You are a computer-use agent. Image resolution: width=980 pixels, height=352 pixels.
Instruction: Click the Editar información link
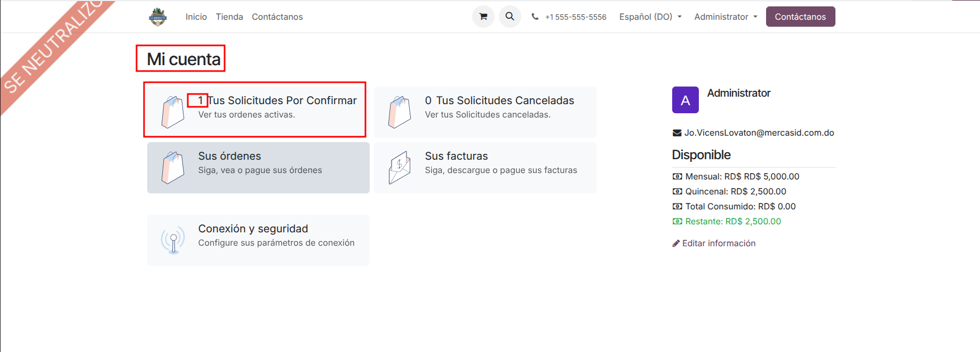pyautogui.click(x=719, y=244)
